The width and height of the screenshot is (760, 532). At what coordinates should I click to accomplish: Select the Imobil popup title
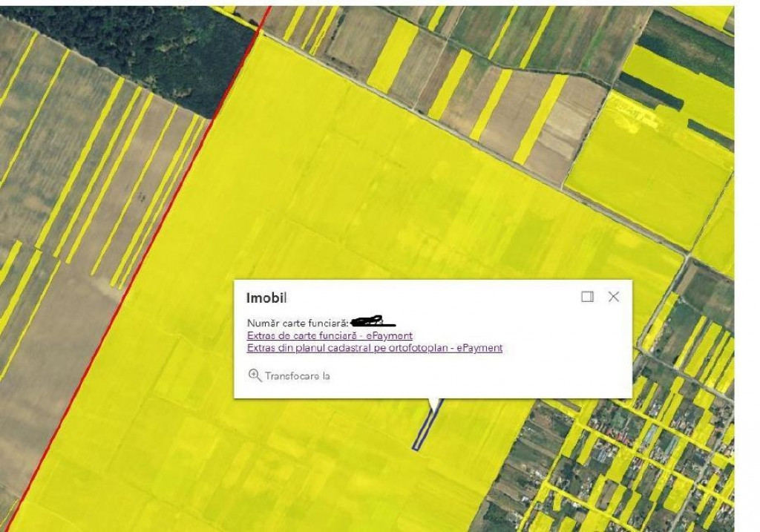click(x=266, y=298)
